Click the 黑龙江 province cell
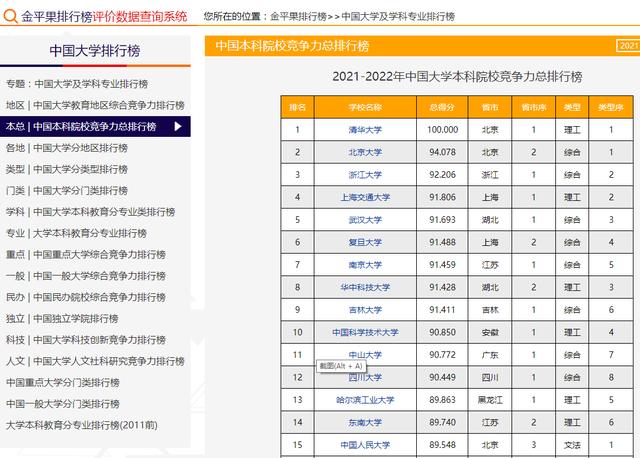The width and height of the screenshot is (640, 458). click(490, 400)
